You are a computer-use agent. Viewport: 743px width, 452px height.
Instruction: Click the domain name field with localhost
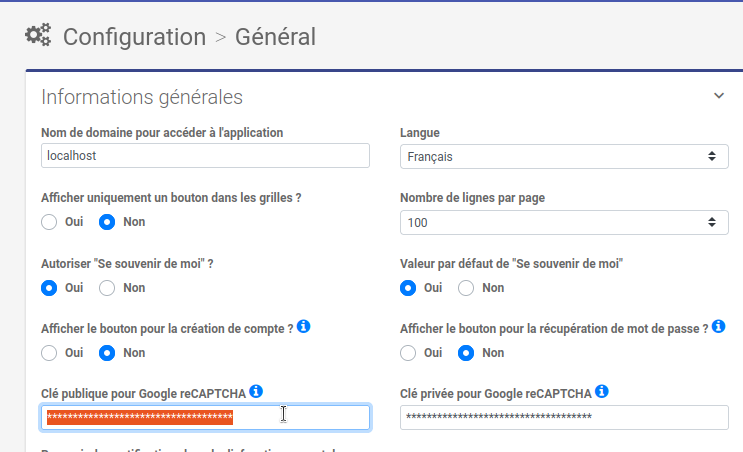(205, 155)
